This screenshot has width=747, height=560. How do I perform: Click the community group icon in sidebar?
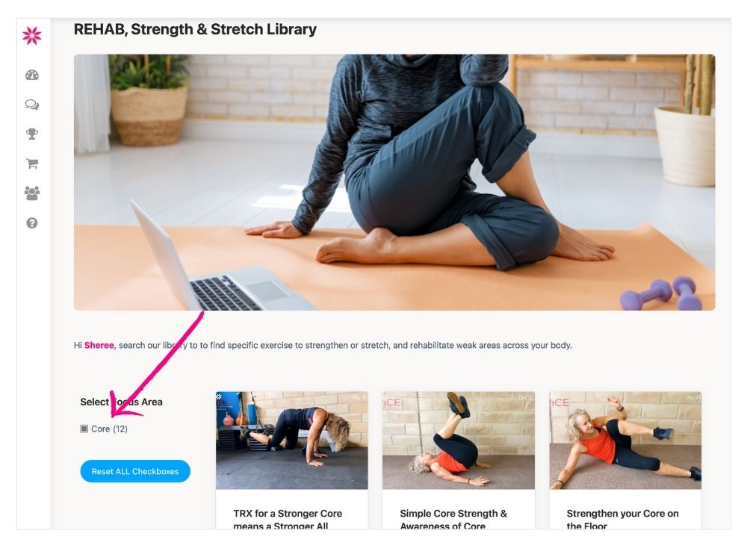pyautogui.click(x=32, y=193)
